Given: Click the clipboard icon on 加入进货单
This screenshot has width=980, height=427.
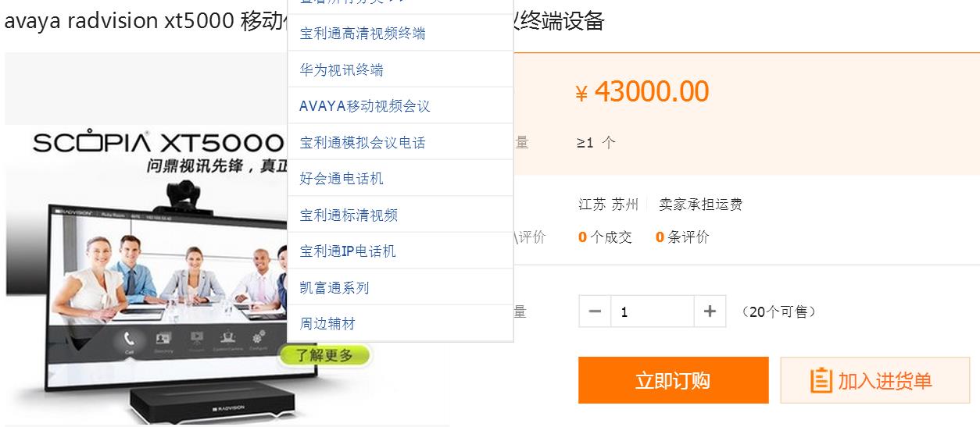Looking at the screenshot, I should (x=821, y=381).
